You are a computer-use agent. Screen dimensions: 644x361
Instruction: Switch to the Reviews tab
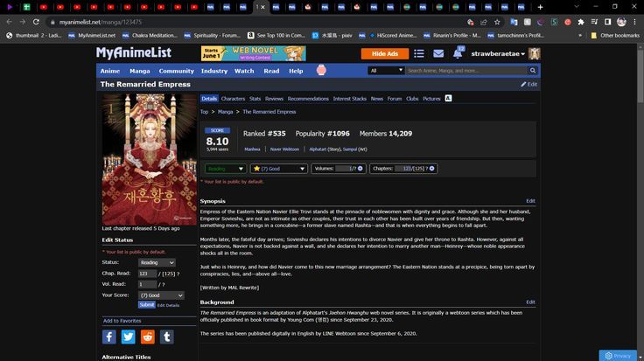[x=274, y=99]
